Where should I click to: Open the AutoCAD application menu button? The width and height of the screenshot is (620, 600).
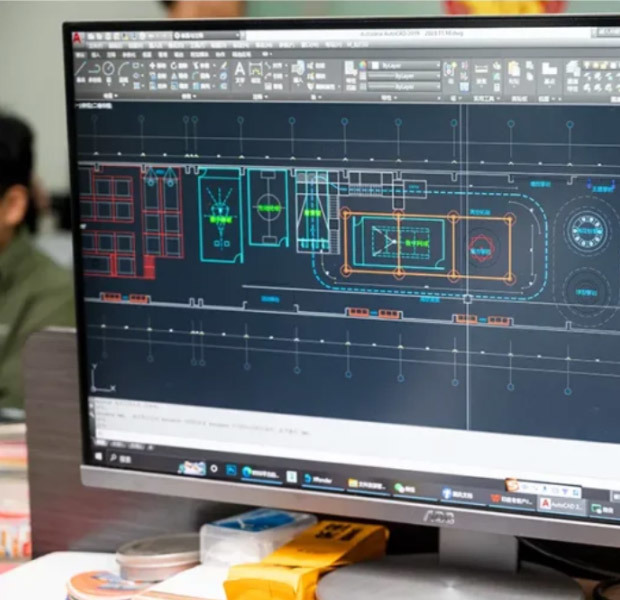(x=78, y=38)
